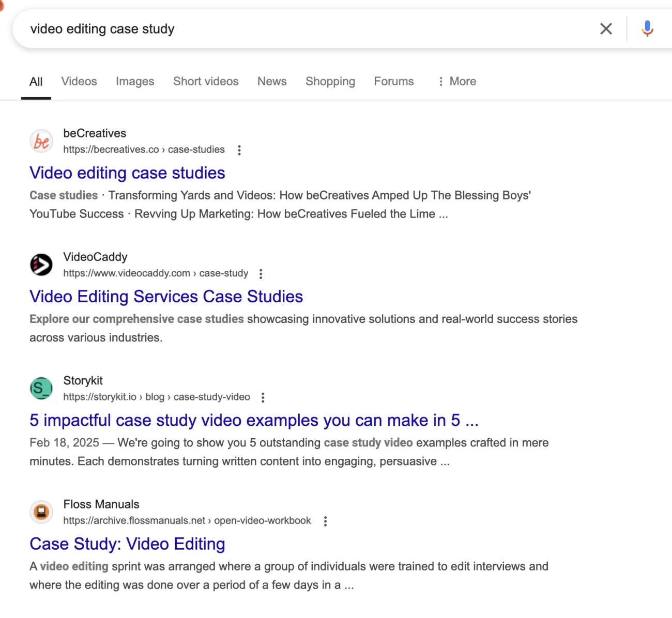The width and height of the screenshot is (672, 618).
Task: Open the 'Case Study: Video Editing' result
Action: point(127,544)
